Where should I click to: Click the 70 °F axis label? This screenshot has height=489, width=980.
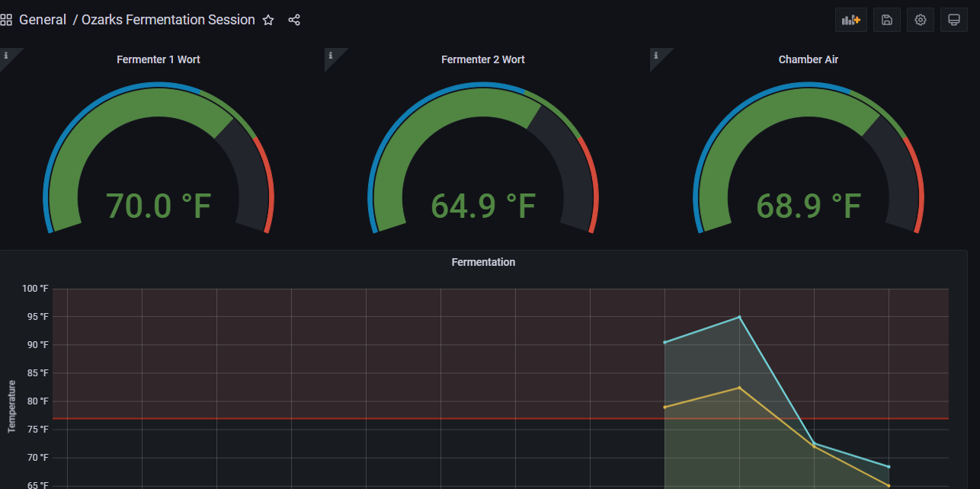pyautogui.click(x=37, y=458)
